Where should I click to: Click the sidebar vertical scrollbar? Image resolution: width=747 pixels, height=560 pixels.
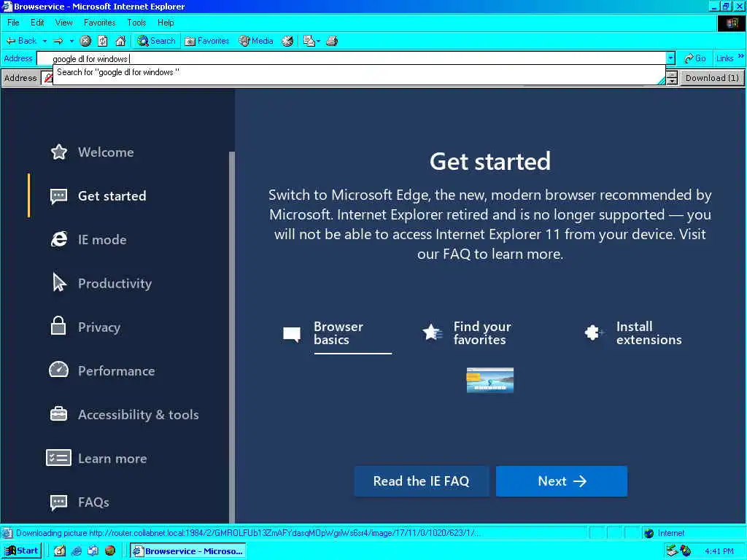pos(232,337)
